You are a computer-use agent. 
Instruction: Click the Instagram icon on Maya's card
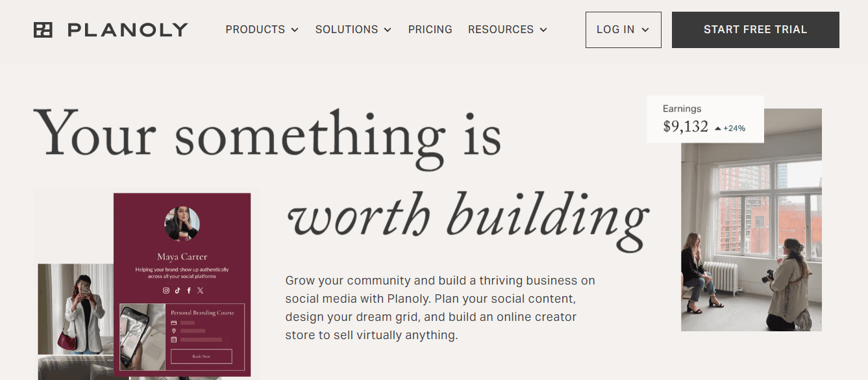tap(166, 290)
